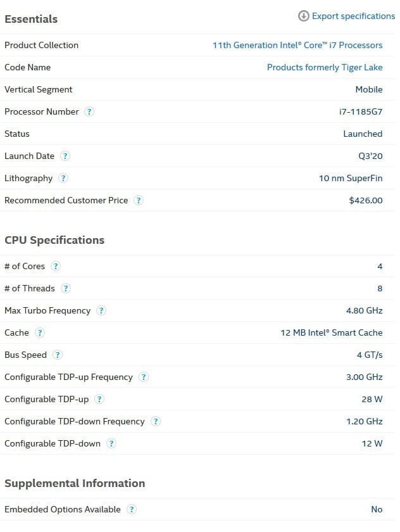This screenshot has width=400, height=532.
Task: Click Embedded Options Available help icon
Action: (131, 509)
